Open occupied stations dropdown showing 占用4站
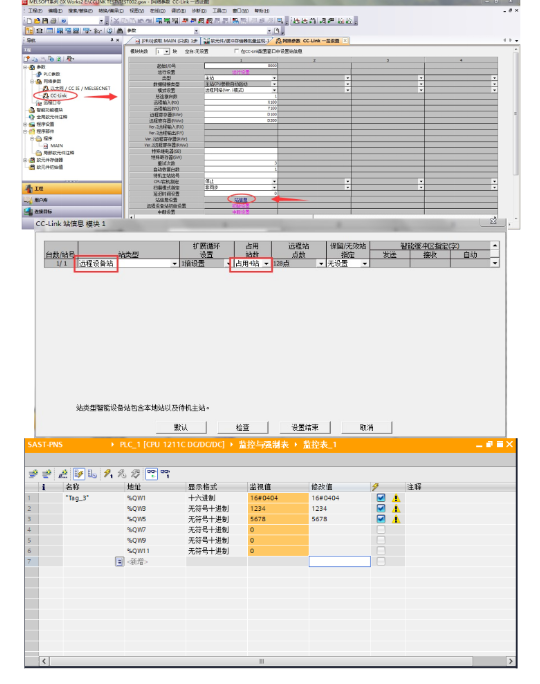 pos(266,263)
